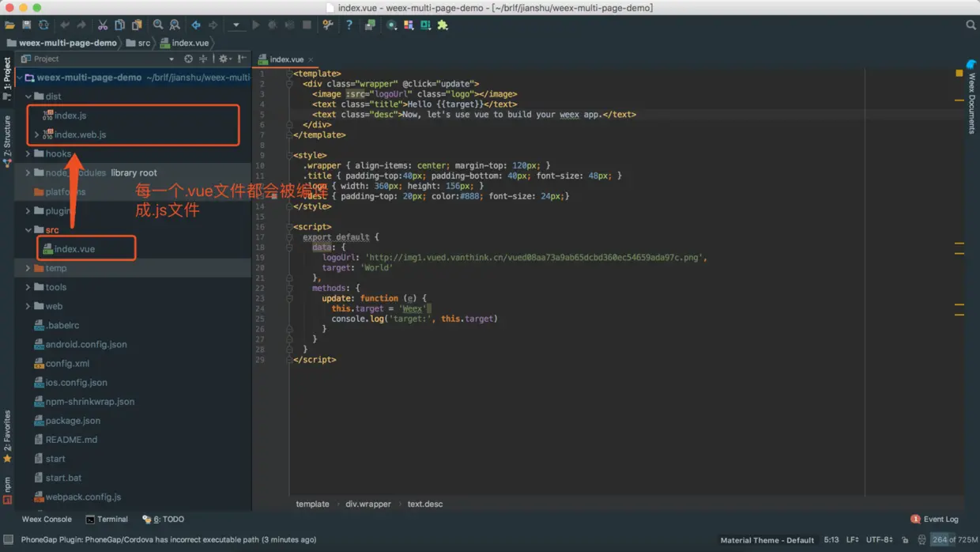Screen dimensions: 980x552
Task: Click the Find magnifier icon
Action: coord(158,25)
